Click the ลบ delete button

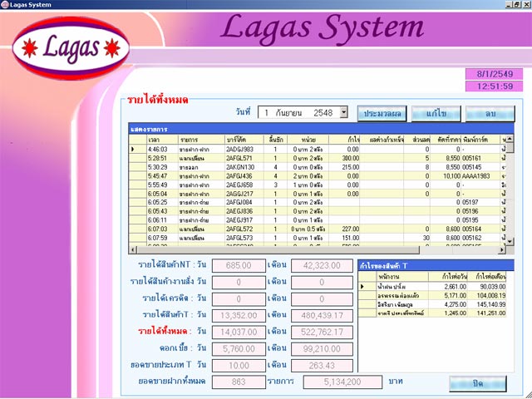(490, 114)
